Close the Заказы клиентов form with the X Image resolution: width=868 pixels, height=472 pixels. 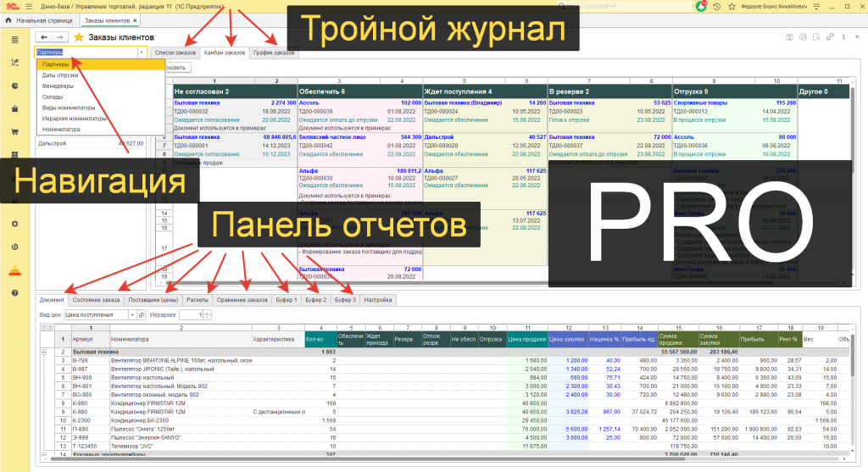click(858, 37)
